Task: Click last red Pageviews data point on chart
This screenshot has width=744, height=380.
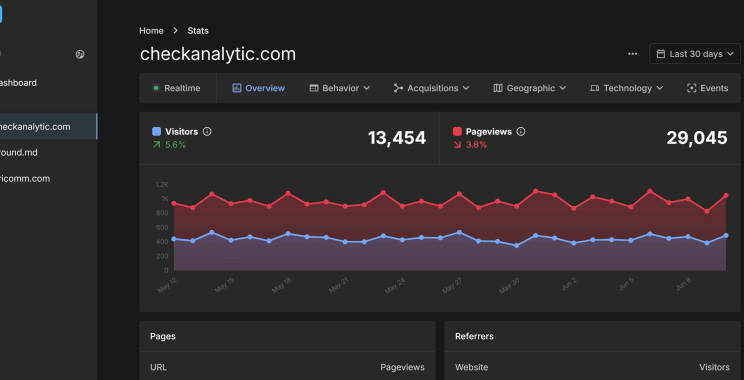Action: [726, 195]
